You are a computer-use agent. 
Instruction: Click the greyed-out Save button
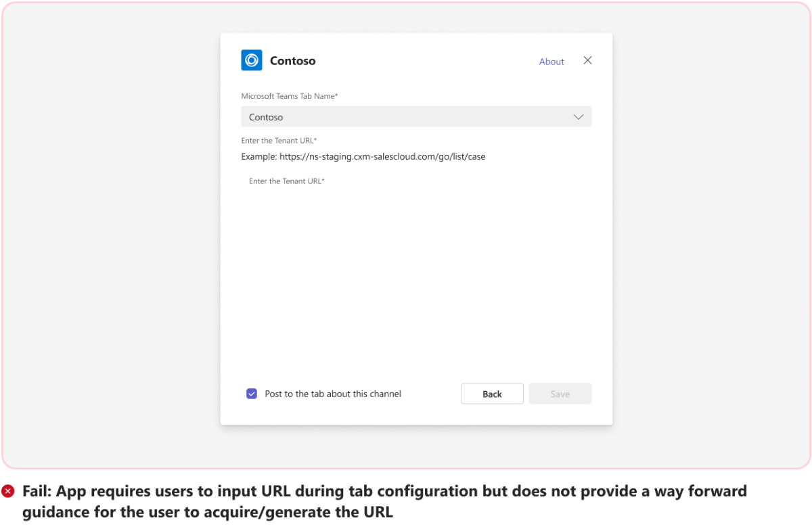[560, 394]
